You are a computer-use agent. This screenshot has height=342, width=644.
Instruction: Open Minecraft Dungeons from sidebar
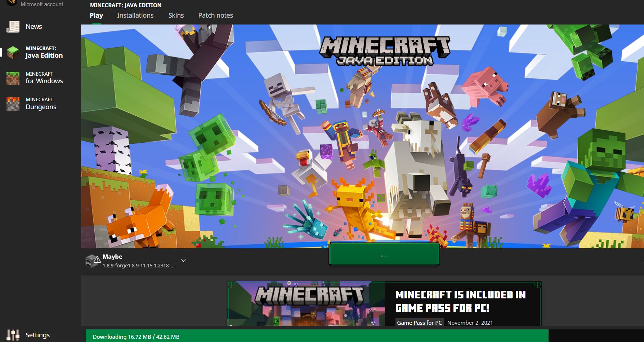tap(41, 104)
